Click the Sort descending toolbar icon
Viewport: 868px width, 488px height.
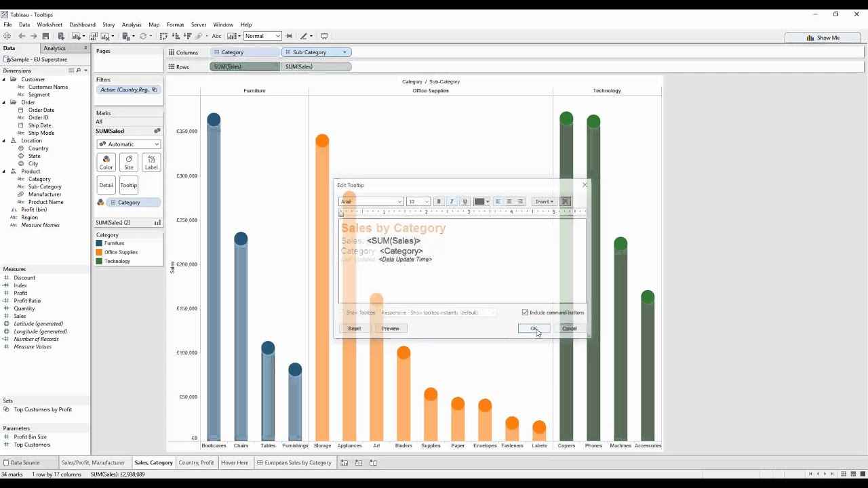(187, 36)
